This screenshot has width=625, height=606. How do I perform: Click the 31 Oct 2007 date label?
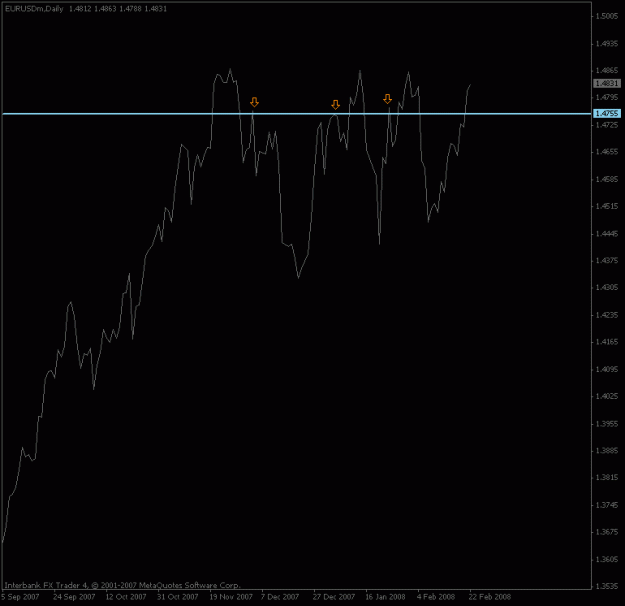click(x=178, y=597)
